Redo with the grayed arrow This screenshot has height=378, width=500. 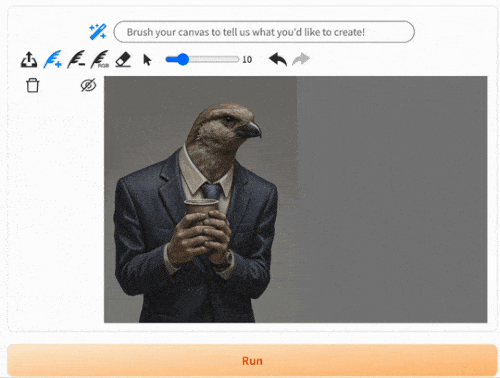click(x=301, y=59)
